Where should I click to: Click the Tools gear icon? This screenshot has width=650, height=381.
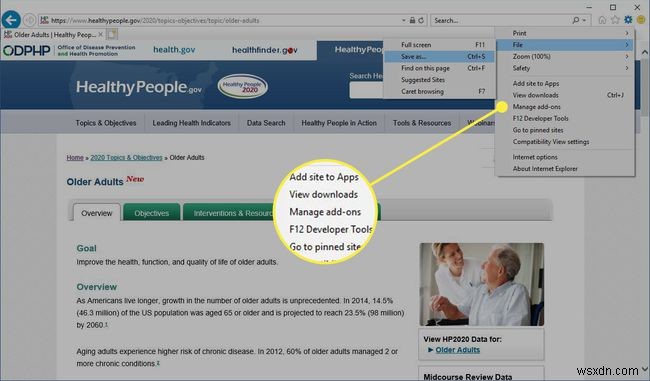(x=628, y=19)
